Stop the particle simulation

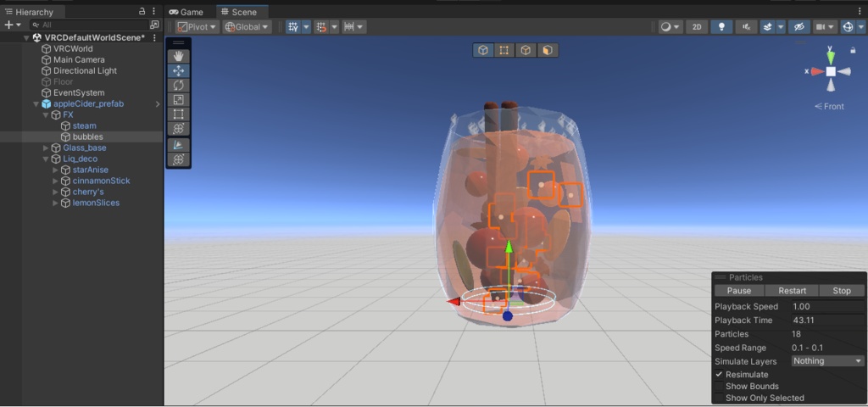[842, 291]
